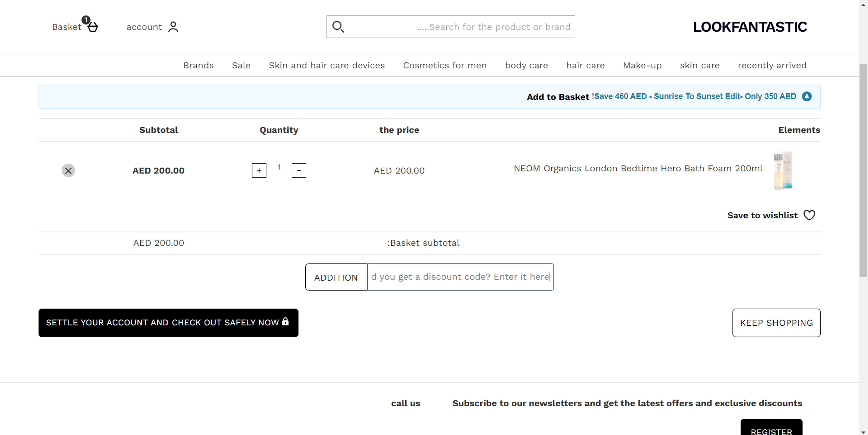The width and height of the screenshot is (868, 435).
Task: Click Save to wishlist text
Action: pyautogui.click(x=762, y=215)
